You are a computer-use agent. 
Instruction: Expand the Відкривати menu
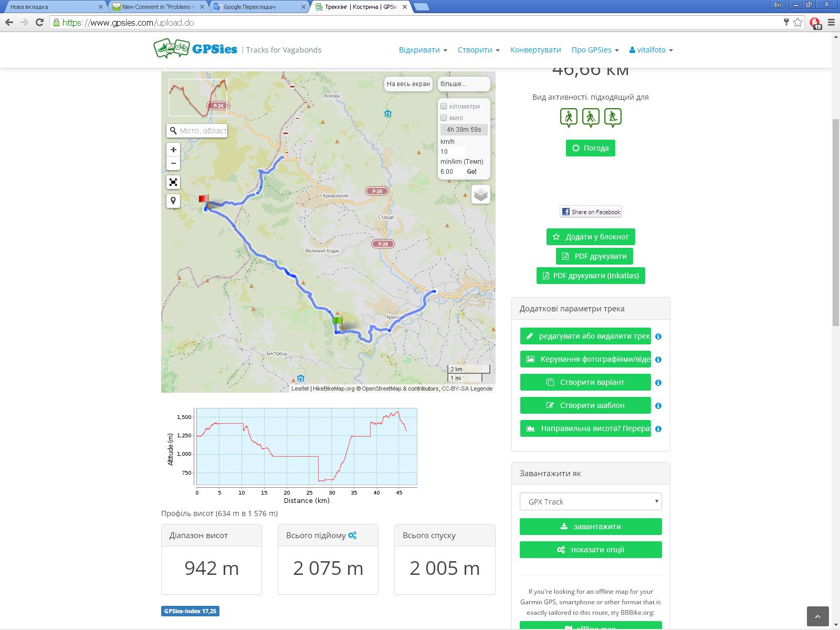coord(423,50)
